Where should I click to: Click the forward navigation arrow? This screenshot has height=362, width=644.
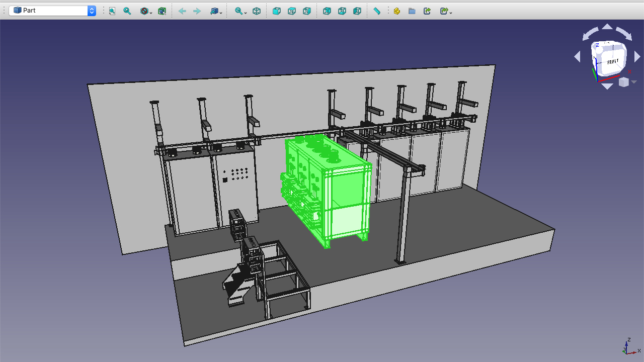pos(197,11)
